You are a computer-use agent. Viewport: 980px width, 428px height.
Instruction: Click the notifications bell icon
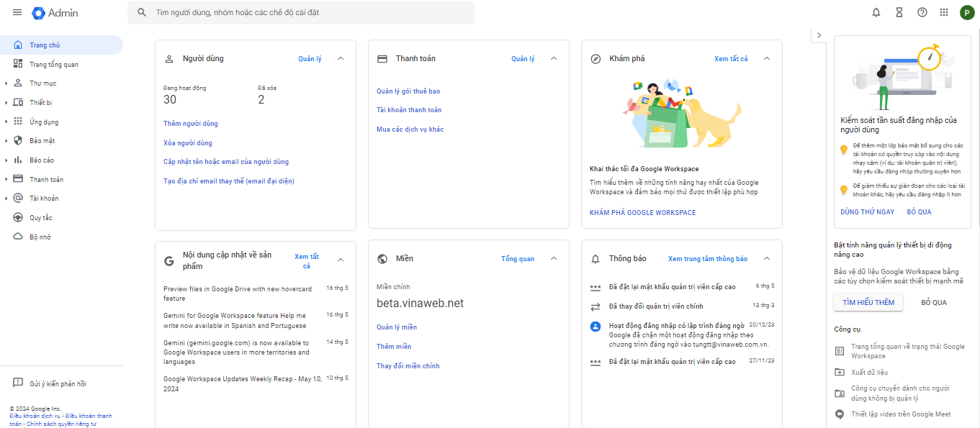[x=876, y=12]
